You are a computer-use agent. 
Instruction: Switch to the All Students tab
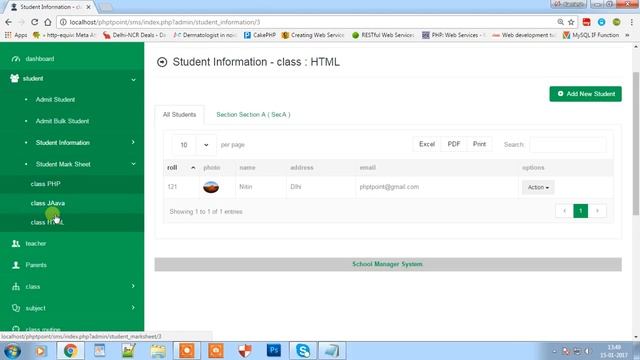pyautogui.click(x=179, y=115)
